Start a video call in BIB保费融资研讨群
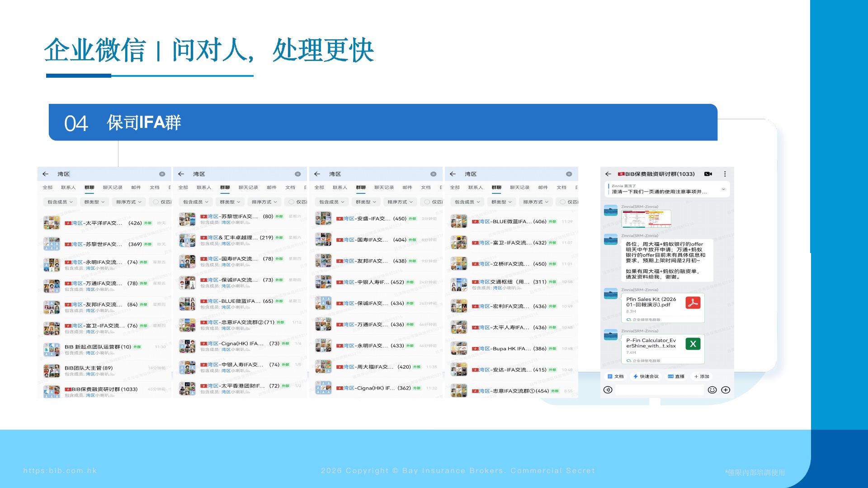 708,174
